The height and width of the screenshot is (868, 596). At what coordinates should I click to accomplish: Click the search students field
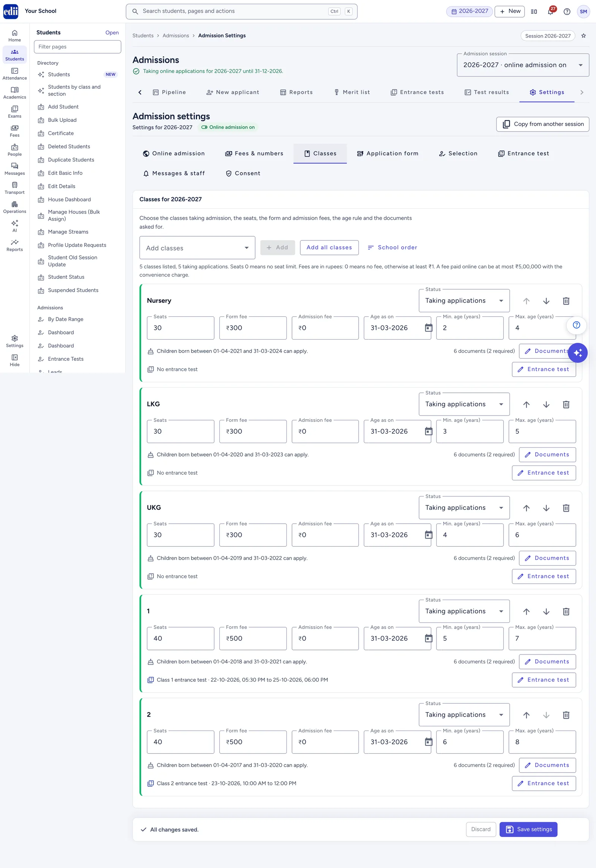point(241,12)
